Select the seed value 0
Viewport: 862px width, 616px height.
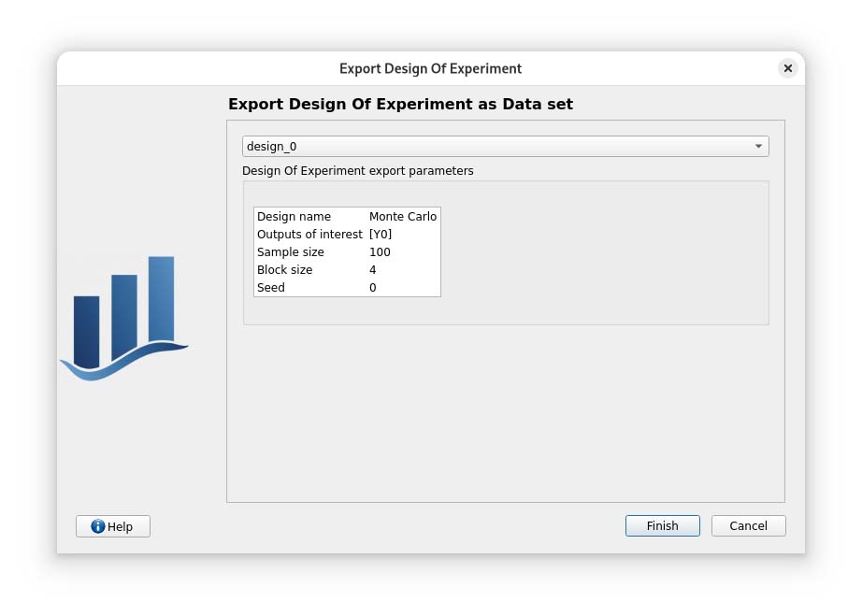[x=373, y=288]
